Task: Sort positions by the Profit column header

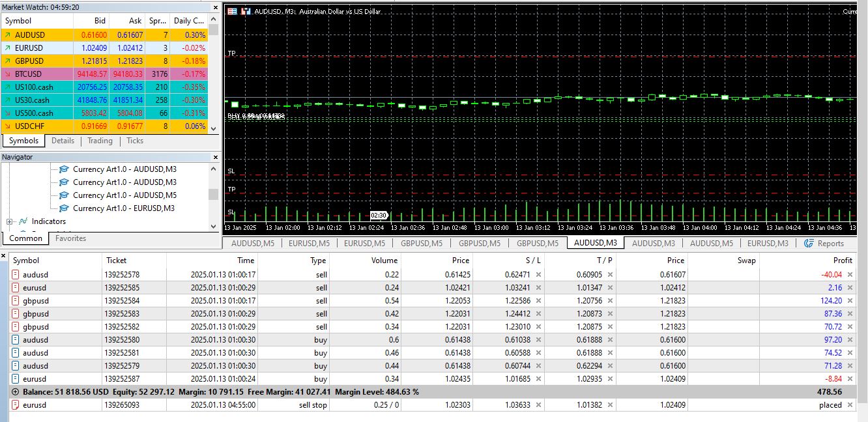Action: [842, 260]
